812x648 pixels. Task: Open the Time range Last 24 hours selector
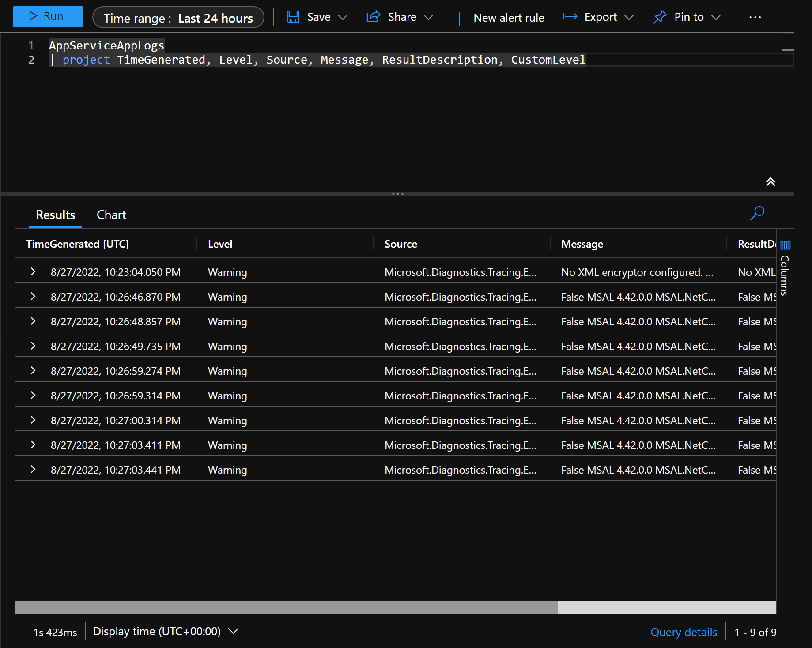pyautogui.click(x=178, y=18)
